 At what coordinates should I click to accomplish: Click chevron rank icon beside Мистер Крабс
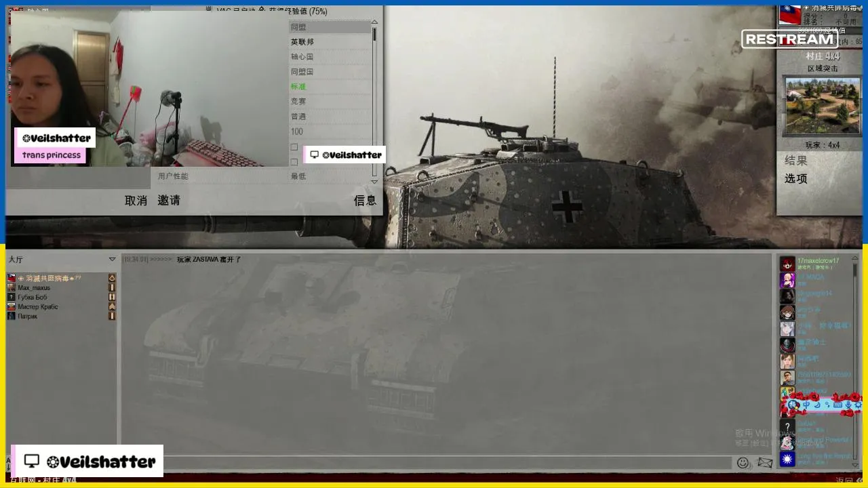(112, 307)
